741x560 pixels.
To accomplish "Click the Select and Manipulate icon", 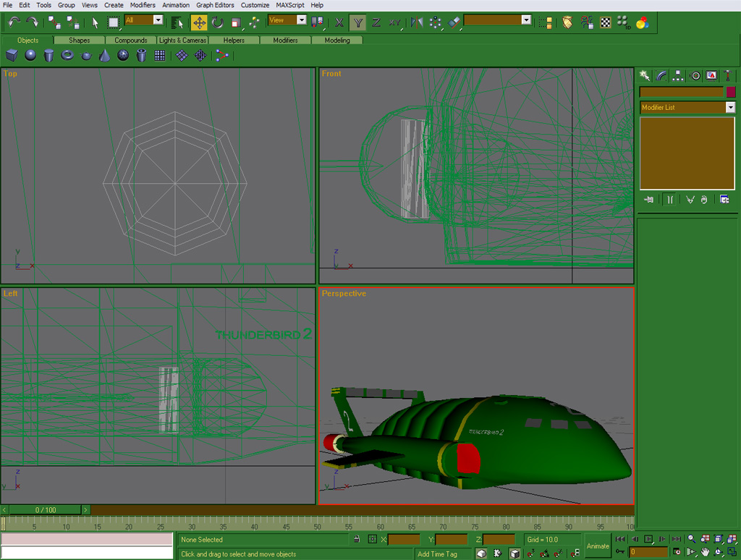I will point(255,22).
